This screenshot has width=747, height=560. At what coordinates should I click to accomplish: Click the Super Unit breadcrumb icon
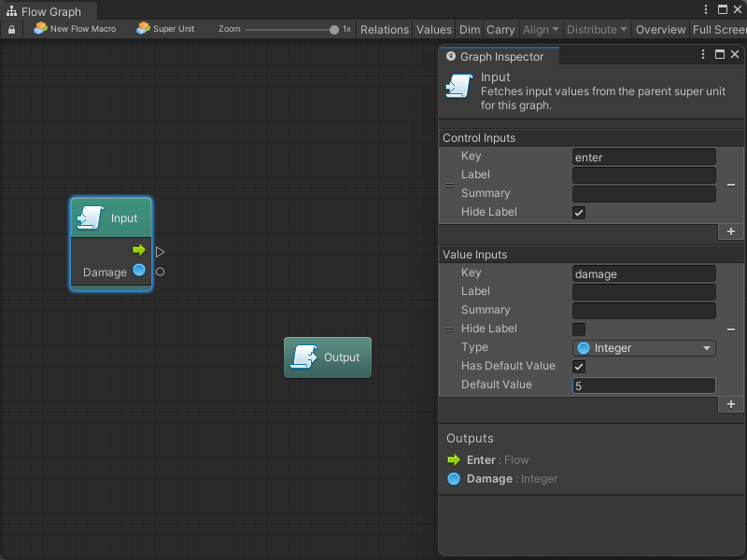(x=143, y=29)
